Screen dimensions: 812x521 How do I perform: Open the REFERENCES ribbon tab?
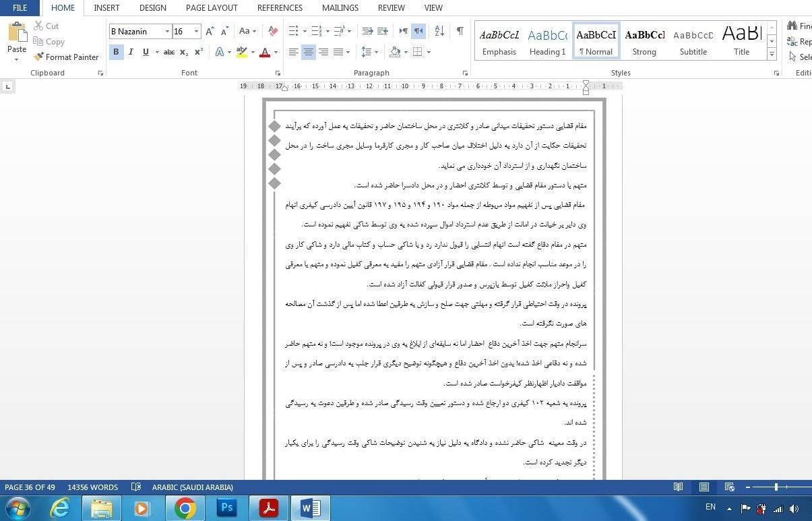tap(280, 8)
